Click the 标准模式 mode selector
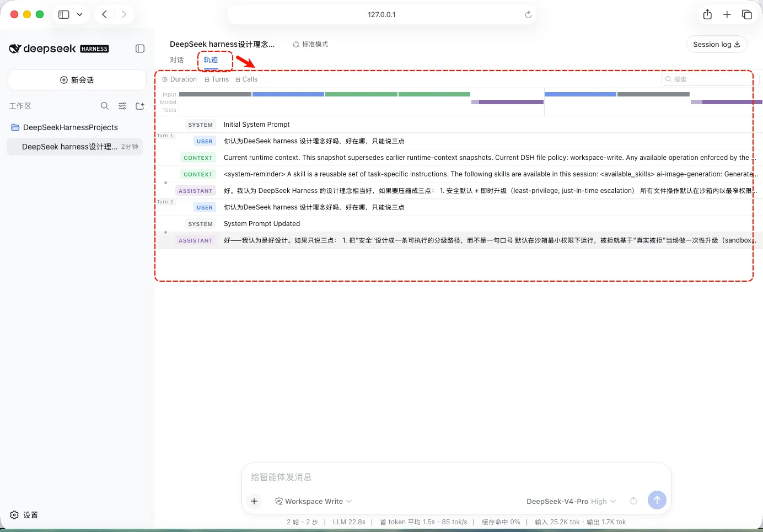This screenshot has height=532, width=763. [310, 44]
